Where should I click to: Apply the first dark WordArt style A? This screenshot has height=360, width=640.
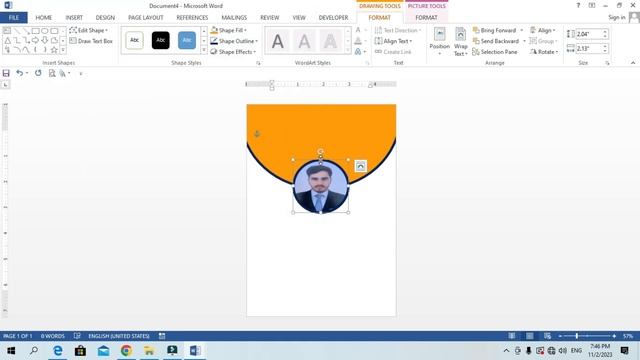coord(278,41)
